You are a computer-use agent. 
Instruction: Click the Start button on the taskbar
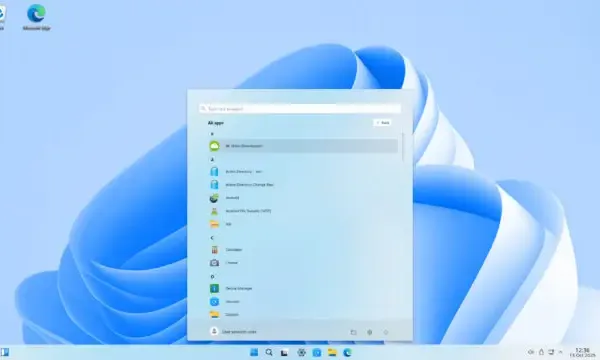pos(254,352)
